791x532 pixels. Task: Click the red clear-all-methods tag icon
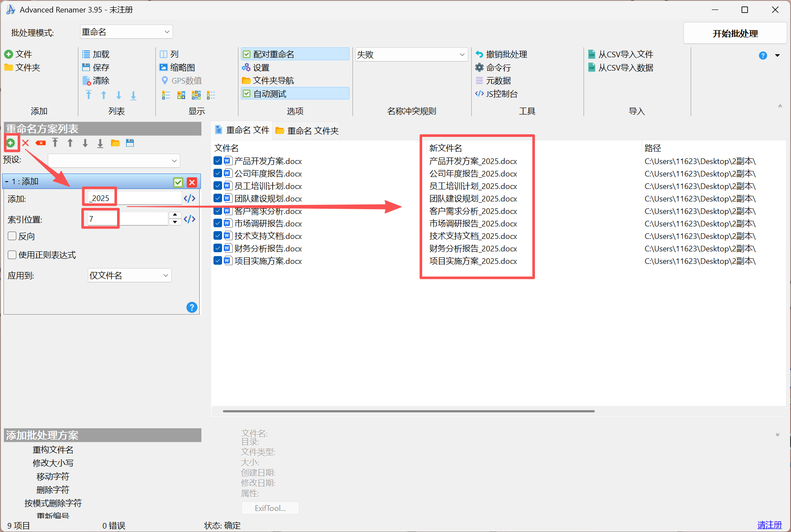pyautogui.click(x=40, y=143)
